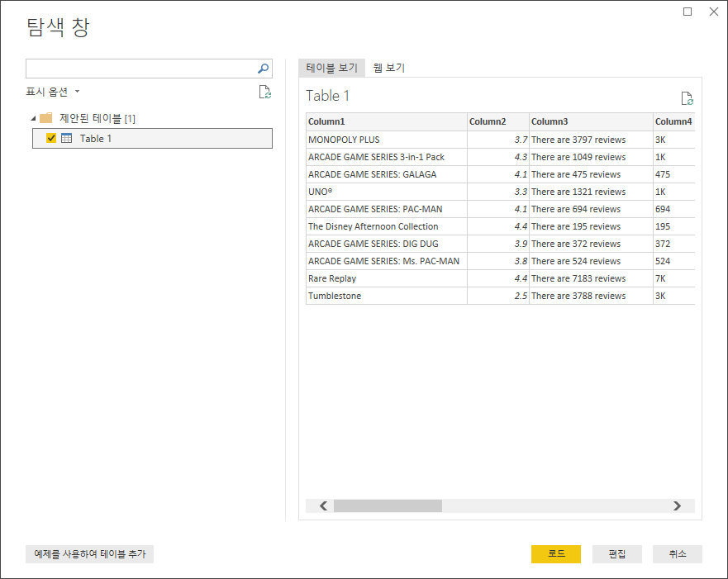The width and height of the screenshot is (728, 579).
Task: Click the 4.3 rating cell
Action: (498, 157)
